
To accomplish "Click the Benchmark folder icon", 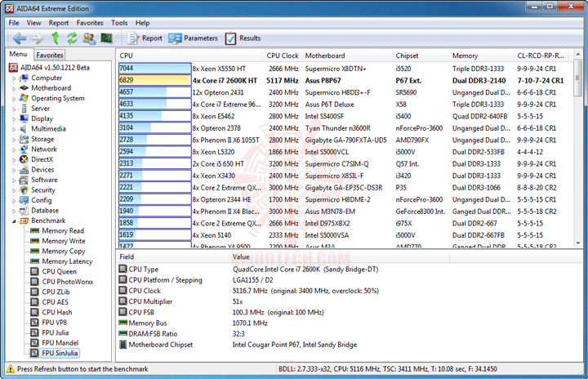I will tap(24, 221).
